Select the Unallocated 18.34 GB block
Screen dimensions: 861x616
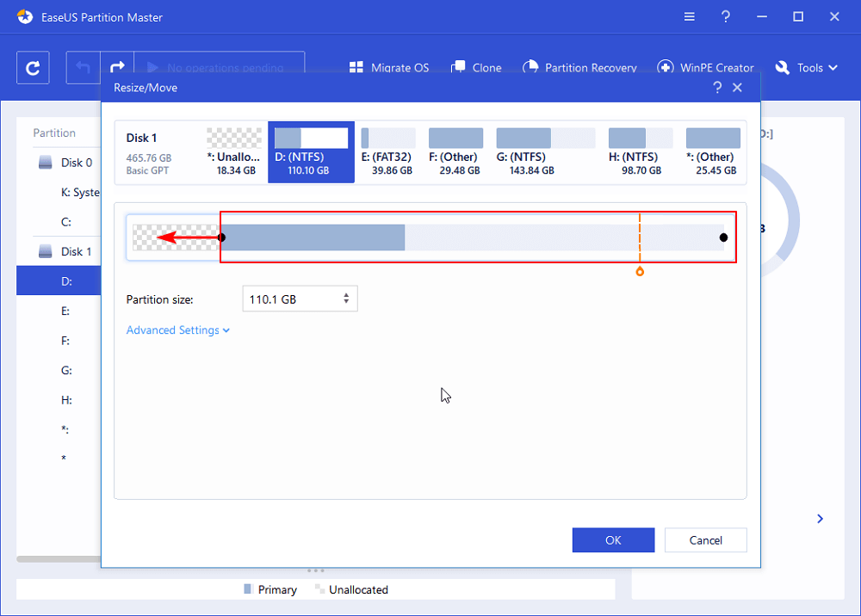pyautogui.click(x=234, y=152)
